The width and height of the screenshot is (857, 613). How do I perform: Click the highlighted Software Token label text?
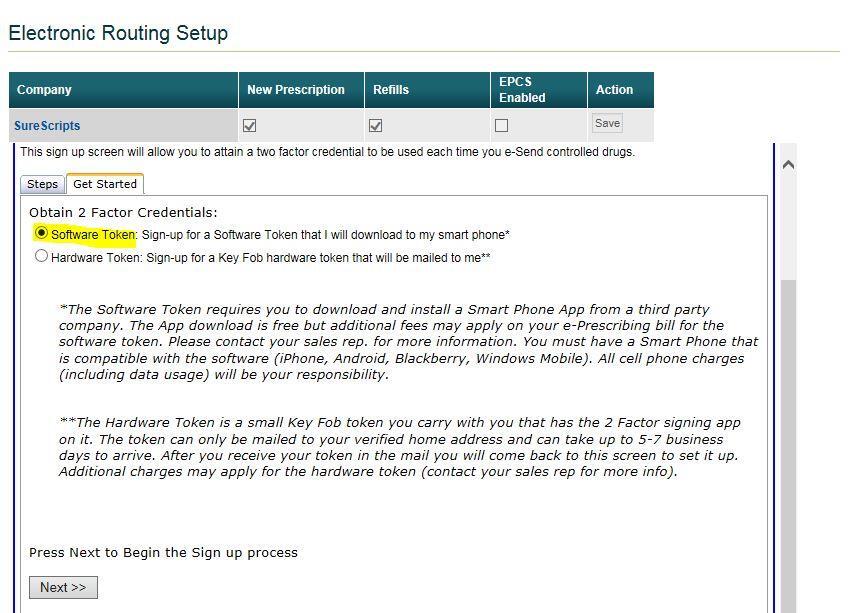coord(93,235)
